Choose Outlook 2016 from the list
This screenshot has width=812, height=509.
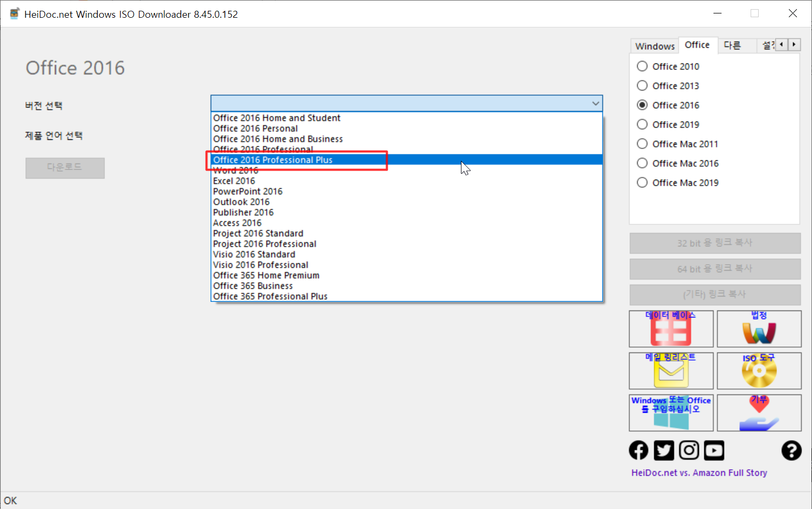407,202
